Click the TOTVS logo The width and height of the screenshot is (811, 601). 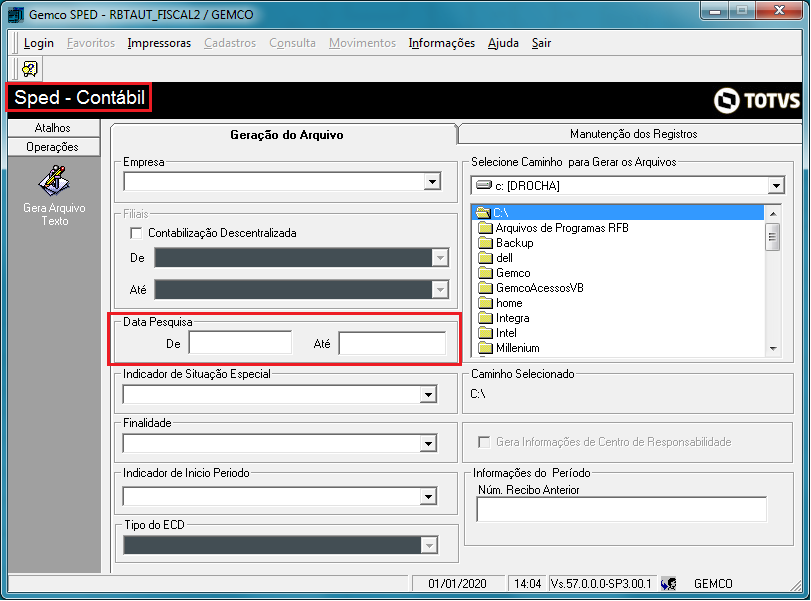point(757,100)
